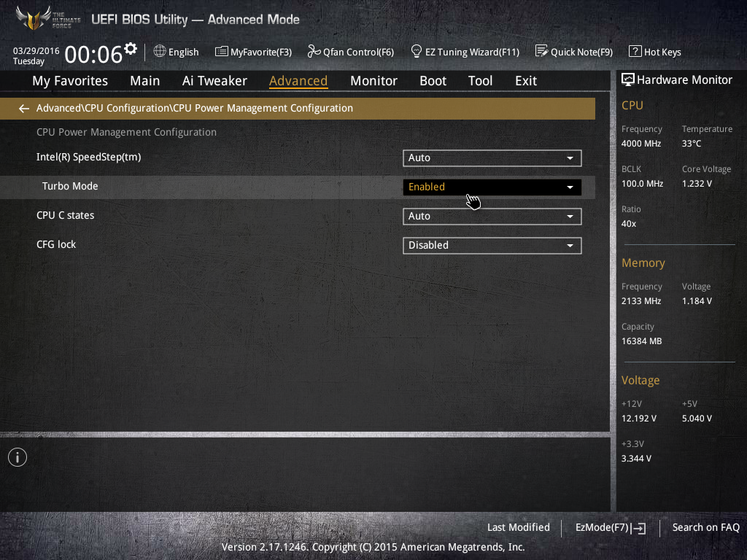Click the date 03/29/2016
747x560 pixels.
click(x=36, y=51)
